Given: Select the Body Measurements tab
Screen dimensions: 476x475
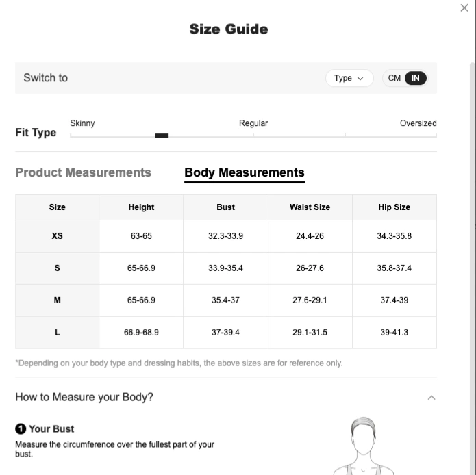Looking at the screenshot, I should click(x=245, y=172).
